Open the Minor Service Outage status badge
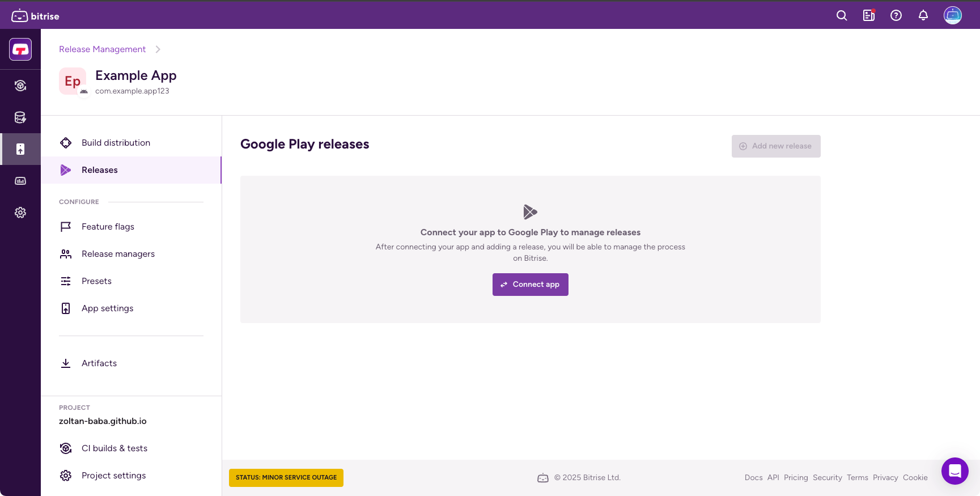Viewport: 980px width, 496px height. [286, 477]
